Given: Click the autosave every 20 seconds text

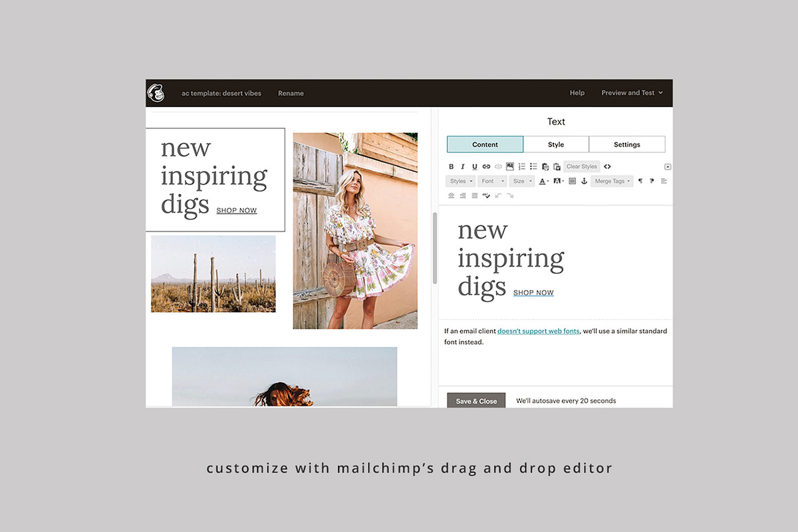Looking at the screenshot, I should (x=566, y=401).
